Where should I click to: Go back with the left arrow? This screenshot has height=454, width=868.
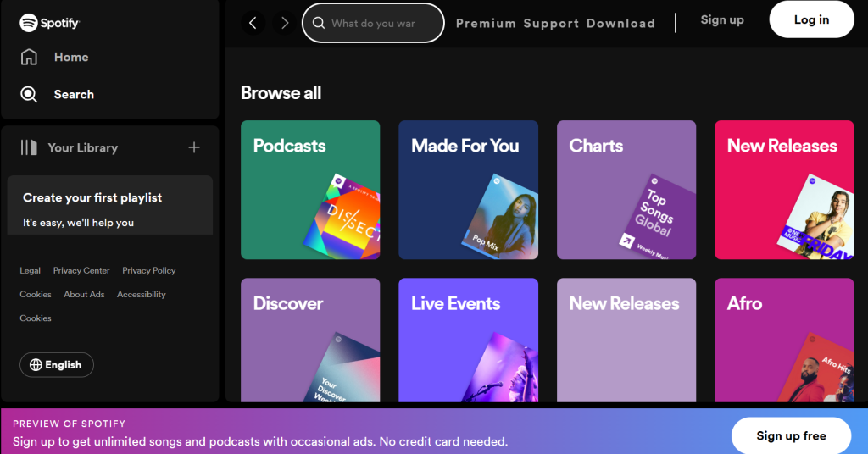(x=253, y=23)
